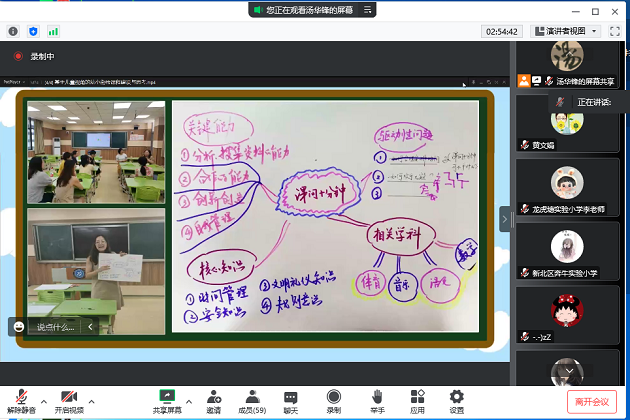Check the green network signal icon
This screenshot has width=630, height=420.
53,31
